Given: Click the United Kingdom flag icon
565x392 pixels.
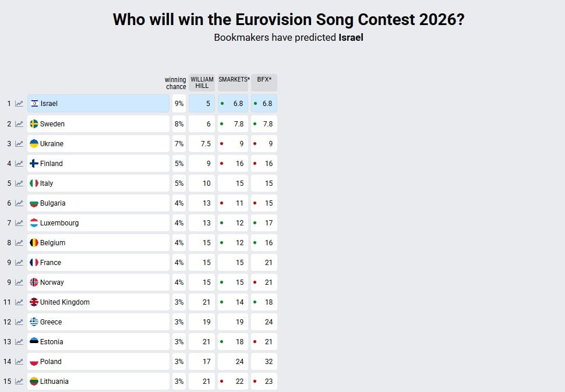Looking at the screenshot, I should 34,302.
